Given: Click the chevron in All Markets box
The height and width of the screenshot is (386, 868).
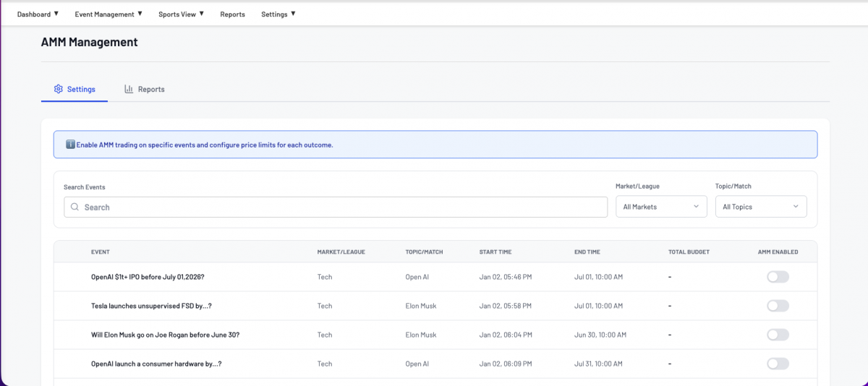Looking at the screenshot, I should pyautogui.click(x=696, y=207).
